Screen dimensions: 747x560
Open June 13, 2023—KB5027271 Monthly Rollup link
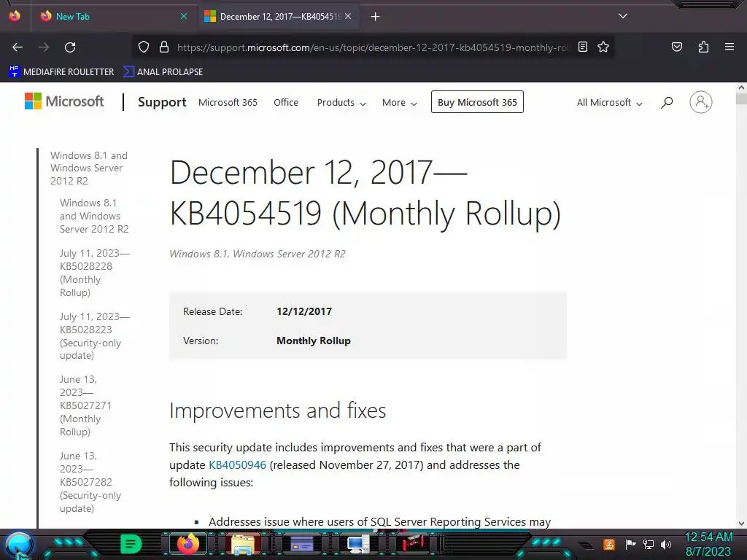point(86,405)
